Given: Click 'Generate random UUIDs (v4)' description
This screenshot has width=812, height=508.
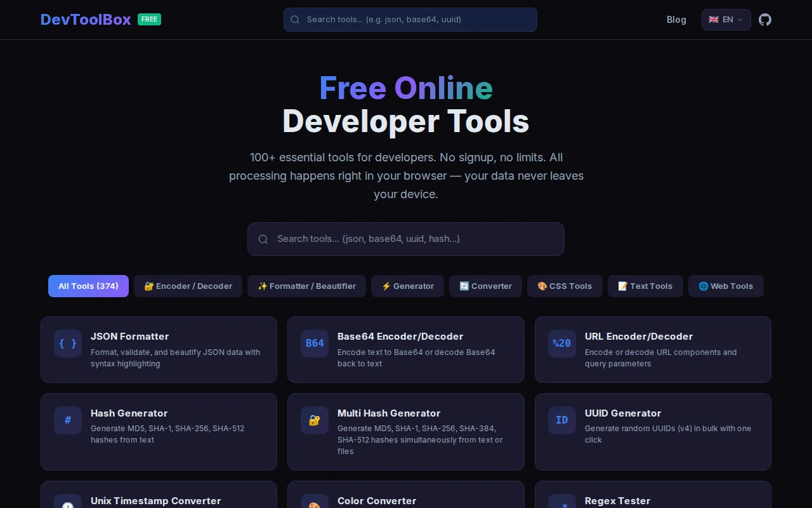Looking at the screenshot, I should click(668, 434).
